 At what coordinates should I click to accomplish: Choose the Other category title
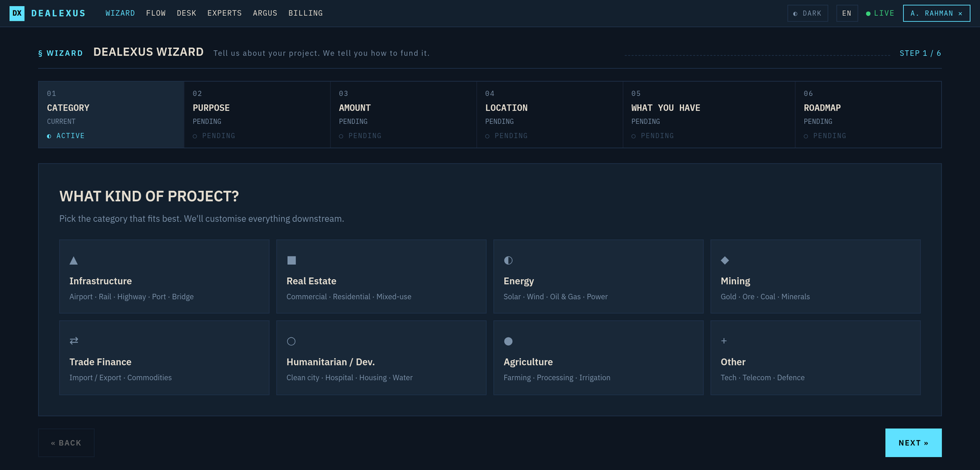(x=733, y=362)
